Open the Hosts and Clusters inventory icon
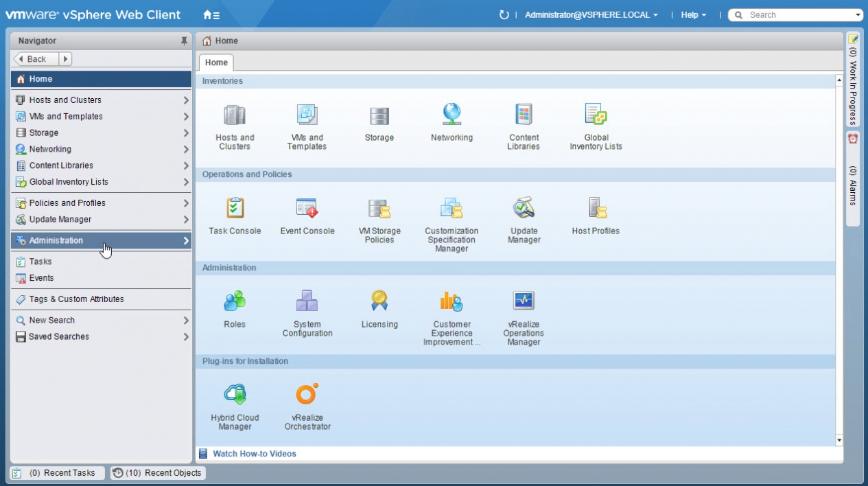 click(235, 115)
